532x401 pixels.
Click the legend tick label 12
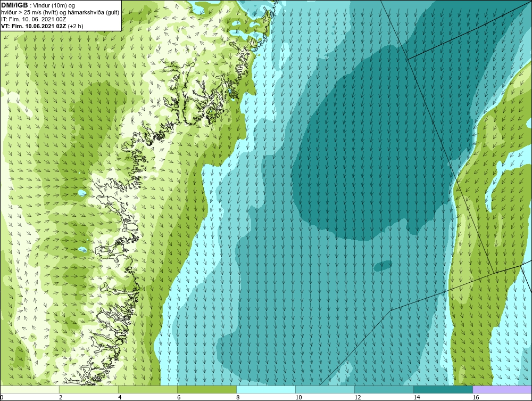pos(358,397)
